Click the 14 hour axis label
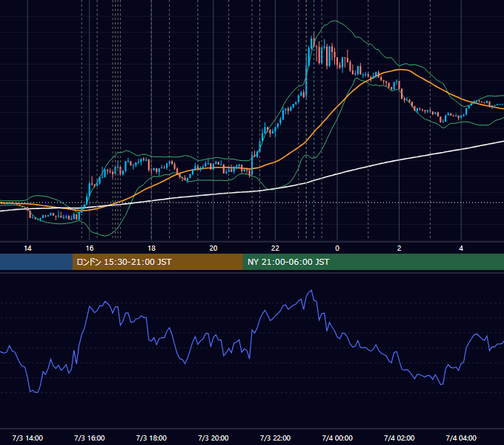 (27, 248)
